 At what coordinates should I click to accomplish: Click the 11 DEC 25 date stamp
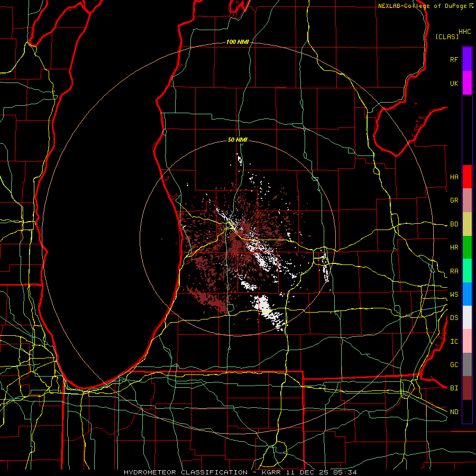pyautogui.click(x=308, y=472)
